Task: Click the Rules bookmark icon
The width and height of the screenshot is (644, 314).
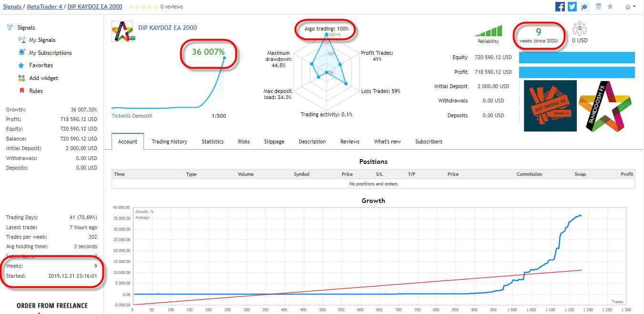Action: pyautogui.click(x=21, y=91)
